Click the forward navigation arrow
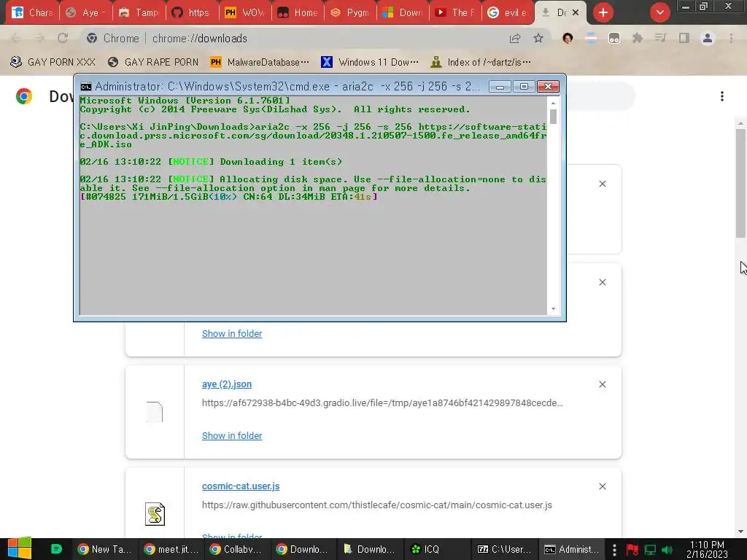Image resolution: width=747 pixels, height=560 pixels. (x=39, y=38)
